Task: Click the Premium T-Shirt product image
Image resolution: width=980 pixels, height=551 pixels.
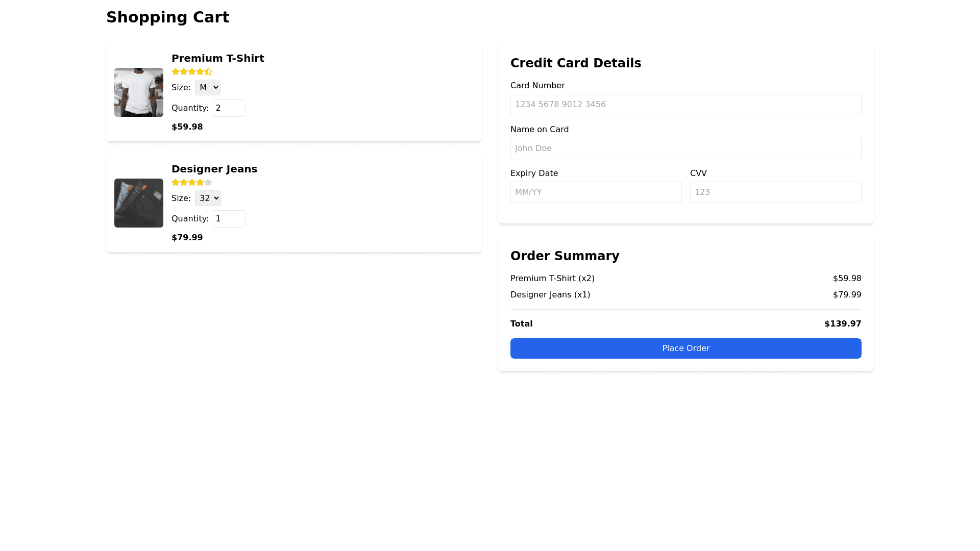Action: pos(139,92)
